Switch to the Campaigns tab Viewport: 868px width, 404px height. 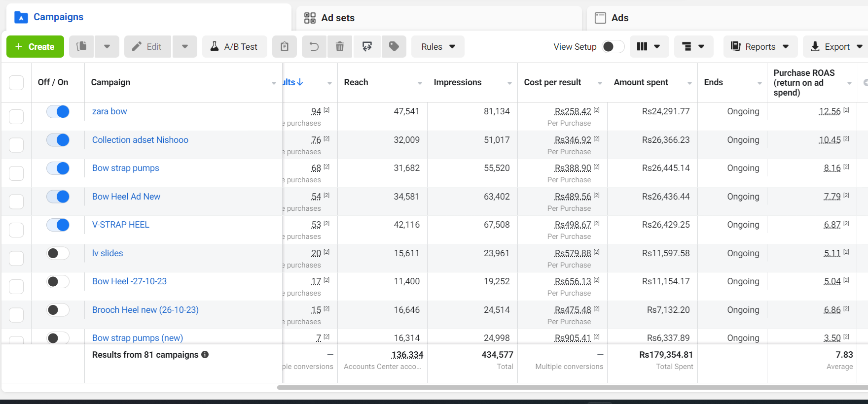coord(148,17)
